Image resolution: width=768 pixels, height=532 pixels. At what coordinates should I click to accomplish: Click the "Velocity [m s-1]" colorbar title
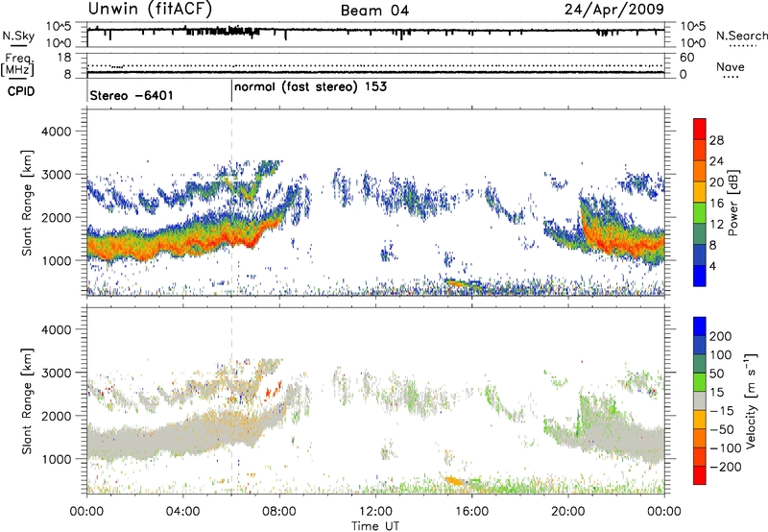pyautogui.click(x=750, y=400)
